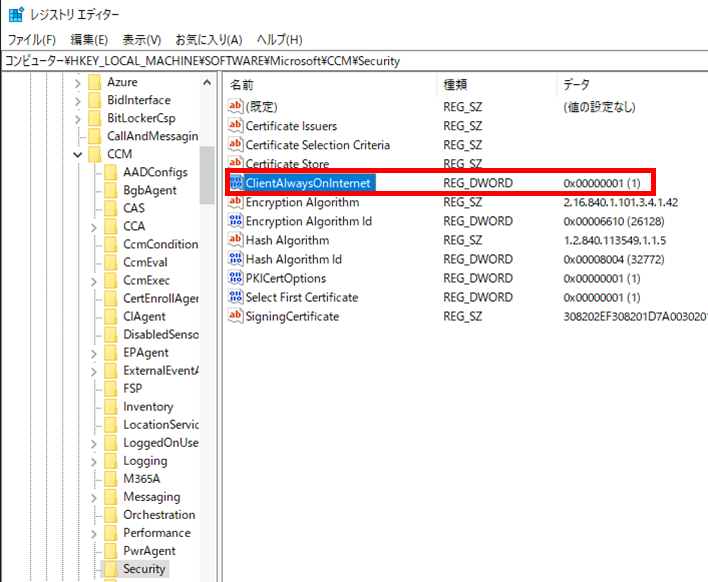Click the SigningCertificate string icon
This screenshot has width=708, height=582.
[x=235, y=315]
